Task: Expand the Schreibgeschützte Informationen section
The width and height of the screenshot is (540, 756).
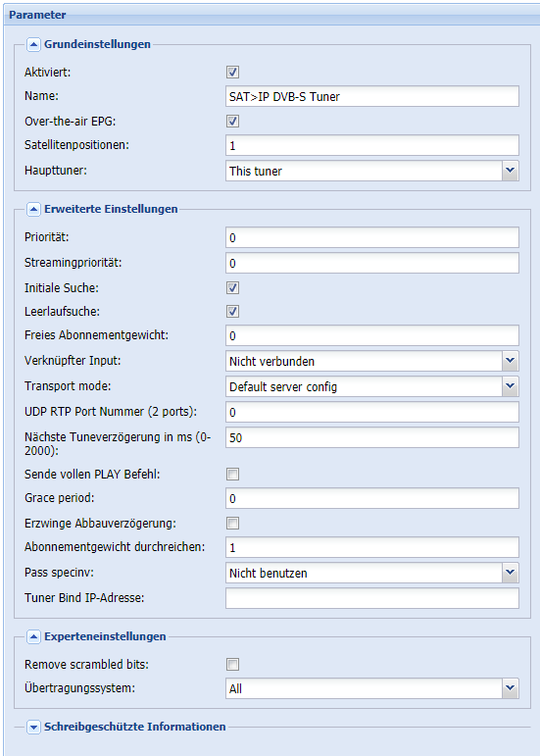Action: point(33,727)
